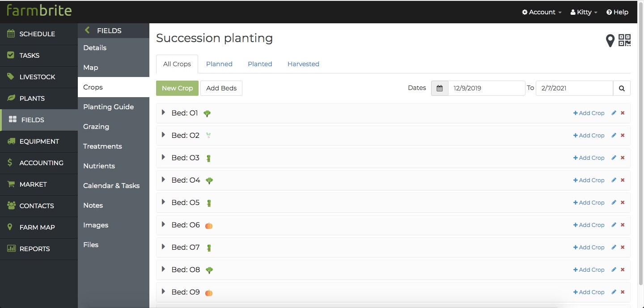The height and width of the screenshot is (308, 644).
Task: Switch to the Harvested tab
Action: [x=303, y=64]
